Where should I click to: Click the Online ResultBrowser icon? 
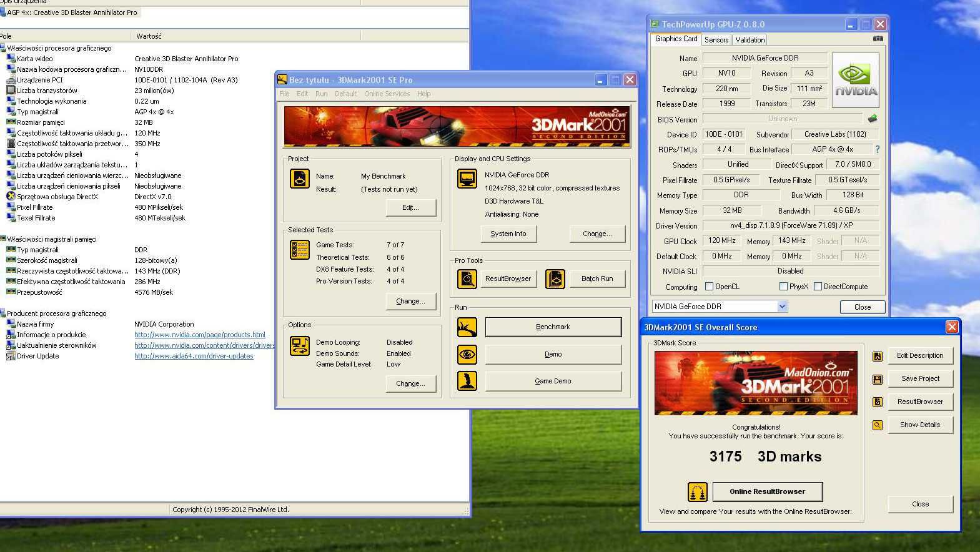[x=697, y=492]
